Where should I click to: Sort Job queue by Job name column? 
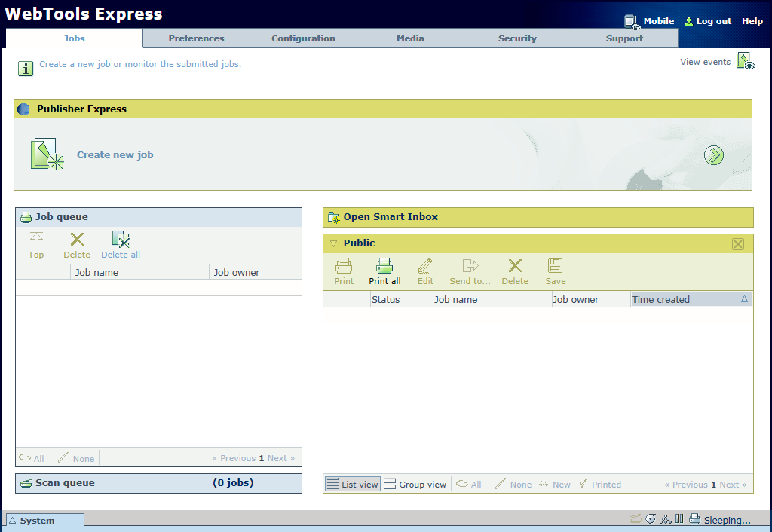tap(139, 272)
